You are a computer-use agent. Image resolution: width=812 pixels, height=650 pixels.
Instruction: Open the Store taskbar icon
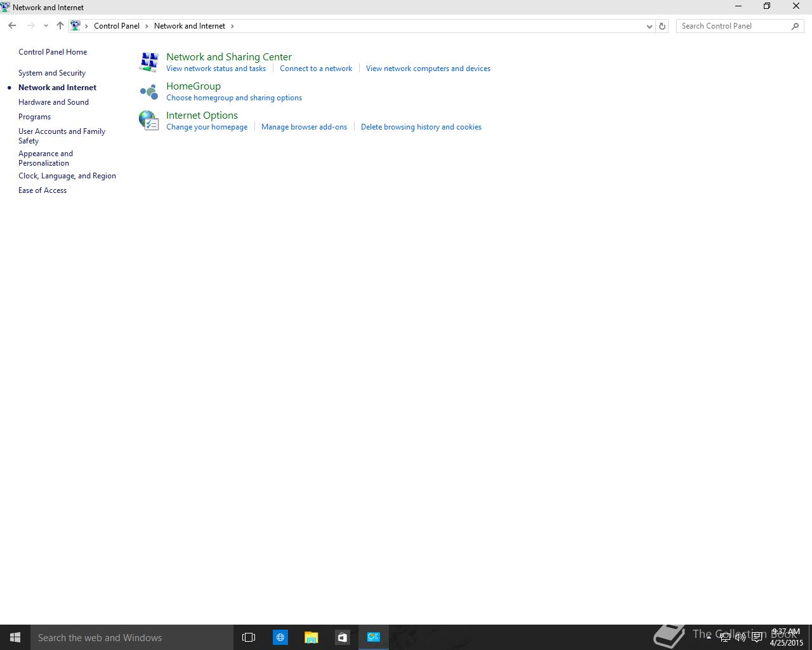click(x=342, y=637)
